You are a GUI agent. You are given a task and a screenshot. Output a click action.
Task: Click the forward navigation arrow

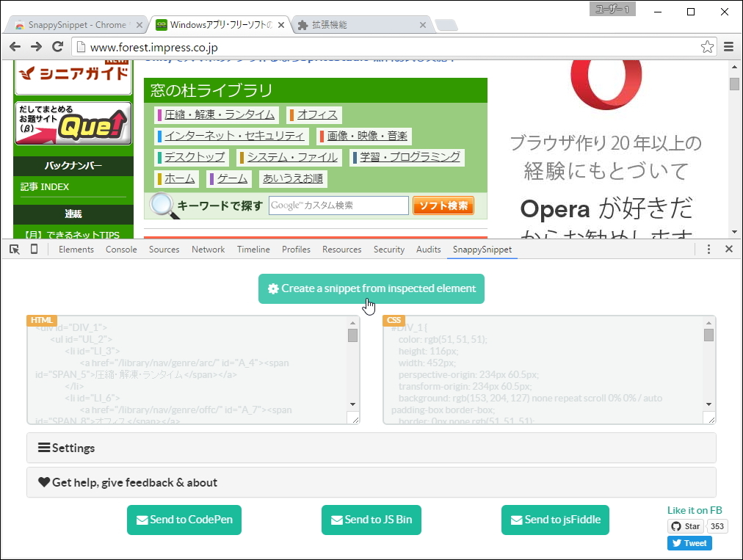point(35,46)
